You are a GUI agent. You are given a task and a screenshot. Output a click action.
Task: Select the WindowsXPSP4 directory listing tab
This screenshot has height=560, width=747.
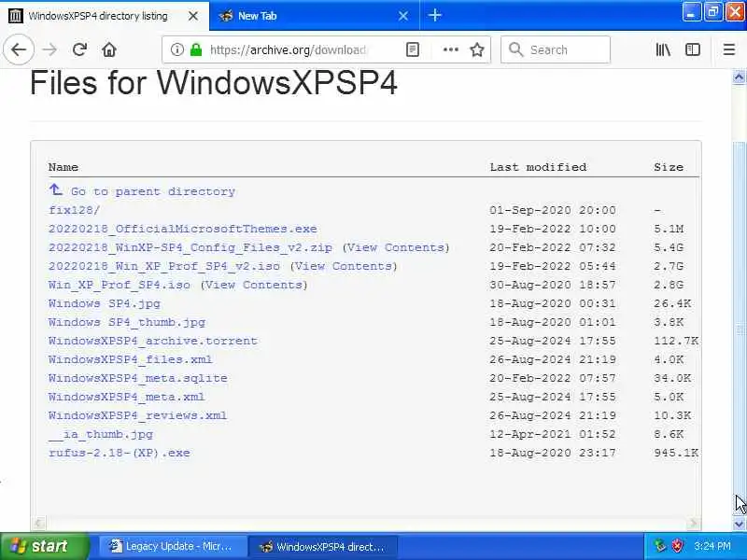(105, 16)
